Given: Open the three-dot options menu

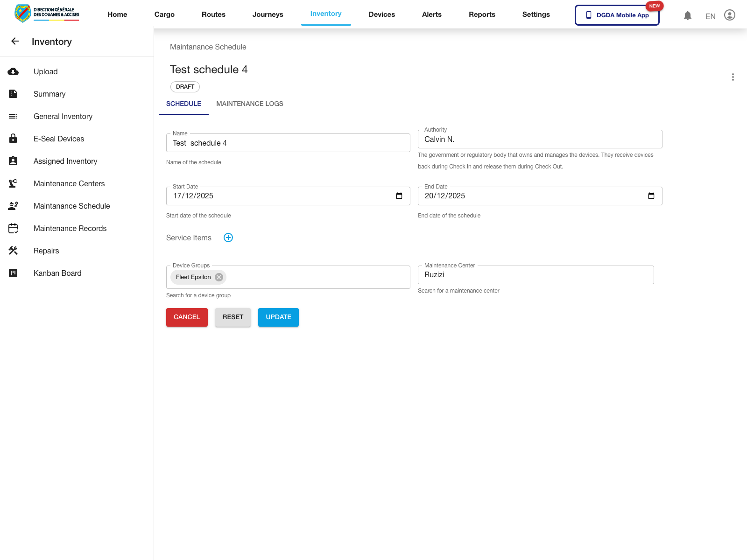Looking at the screenshot, I should [733, 77].
